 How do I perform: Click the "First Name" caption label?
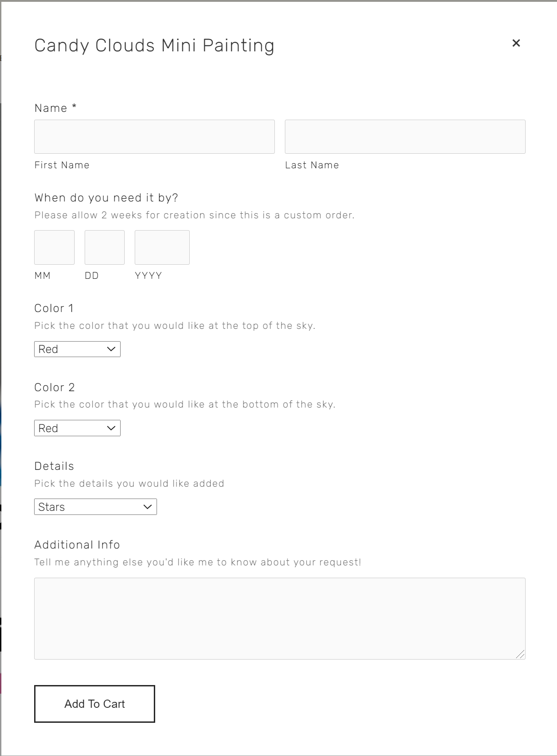point(62,165)
